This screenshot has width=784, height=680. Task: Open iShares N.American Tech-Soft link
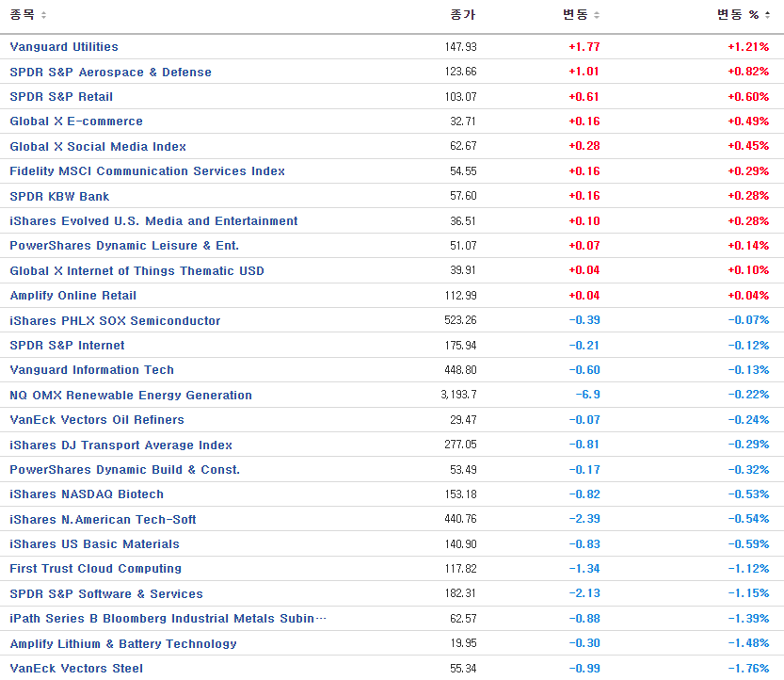click(103, 519)
